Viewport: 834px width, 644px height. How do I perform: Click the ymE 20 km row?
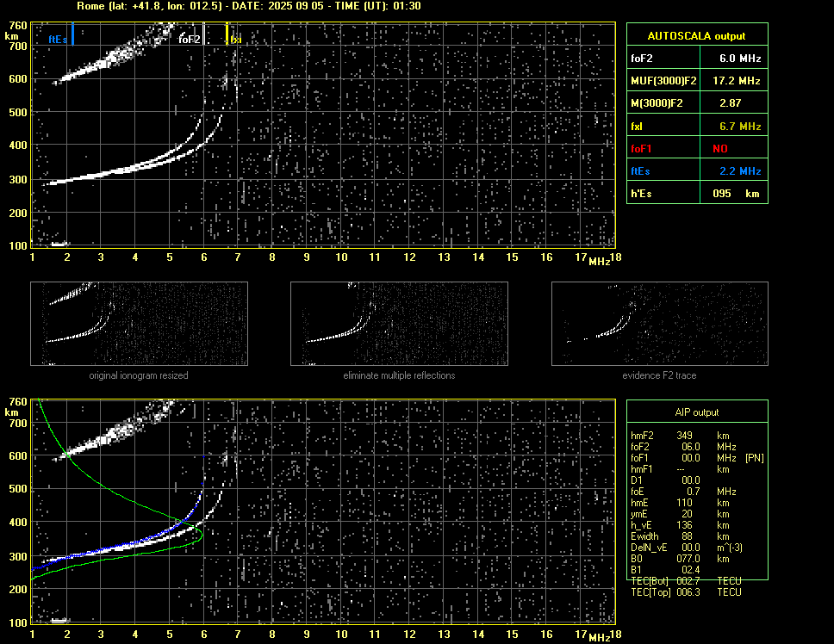(x=680, y=514)
